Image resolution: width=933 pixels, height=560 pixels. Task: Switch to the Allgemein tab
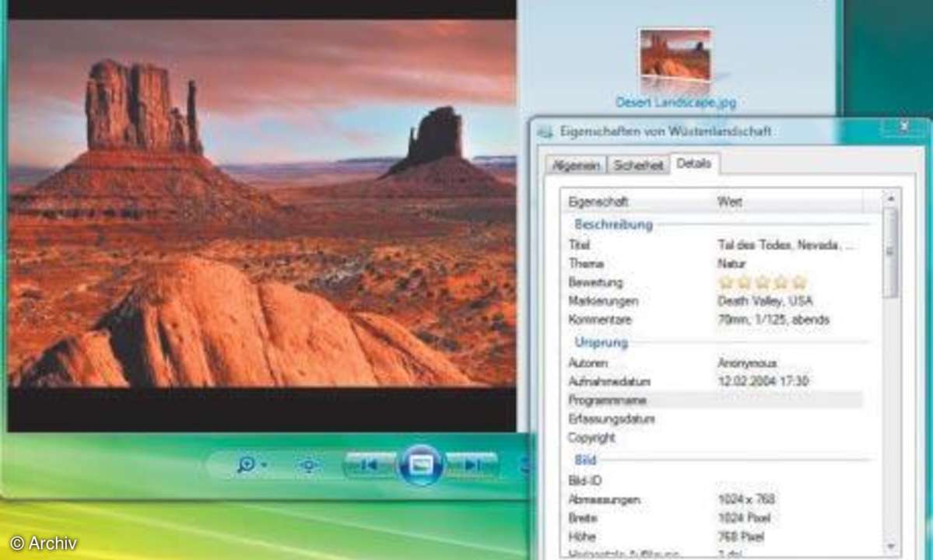(576, 165)
